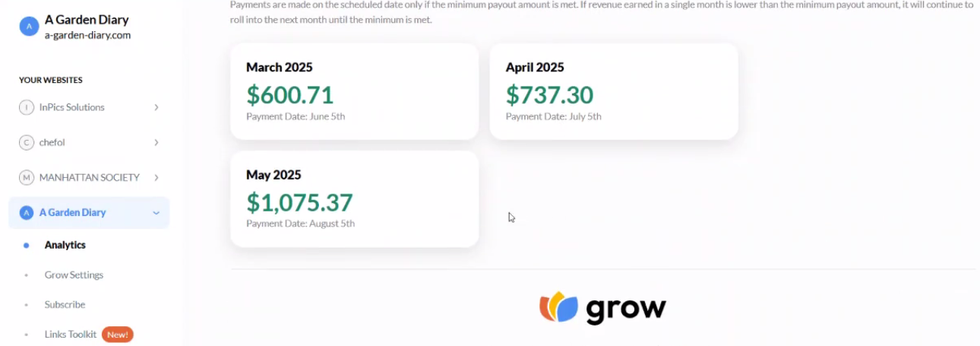980x346 pixels.
Task: Click the MANHATTAN SOCIETY circle icon
Action: (27, 177)
